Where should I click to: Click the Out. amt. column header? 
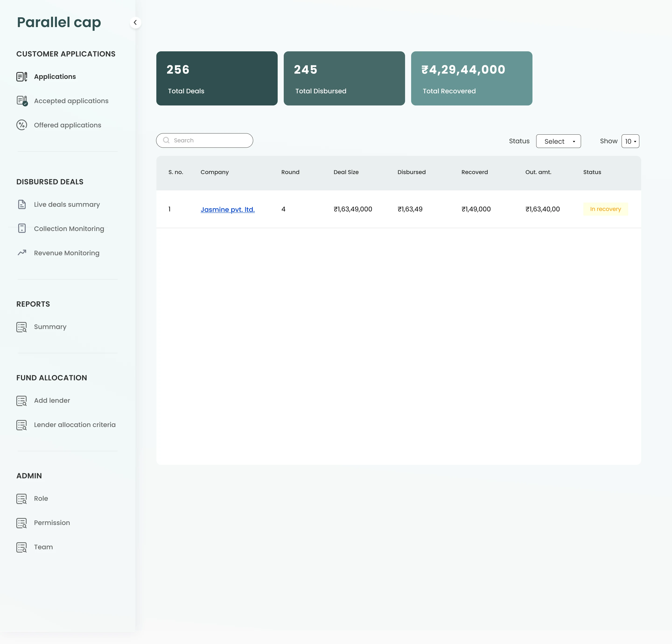click(x=538, y=172)
